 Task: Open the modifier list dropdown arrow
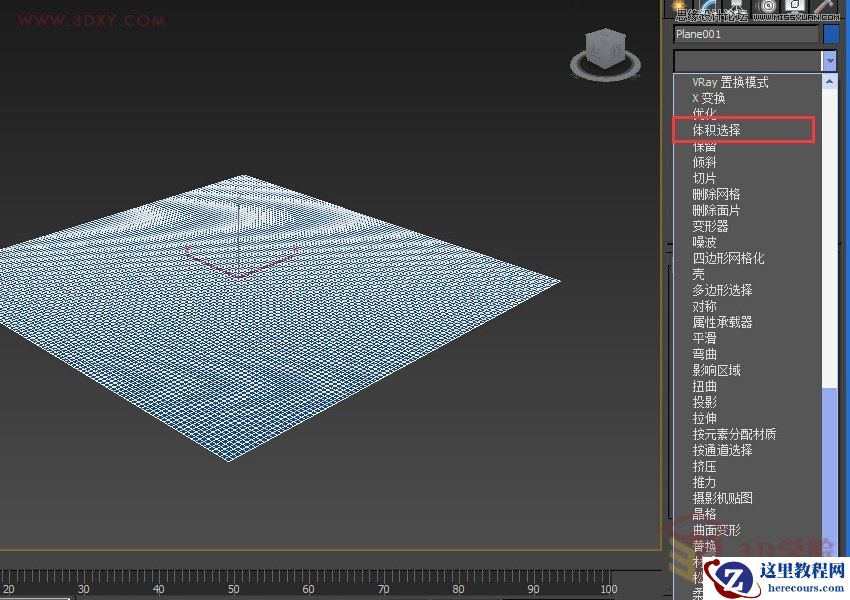tap(828, 61)
